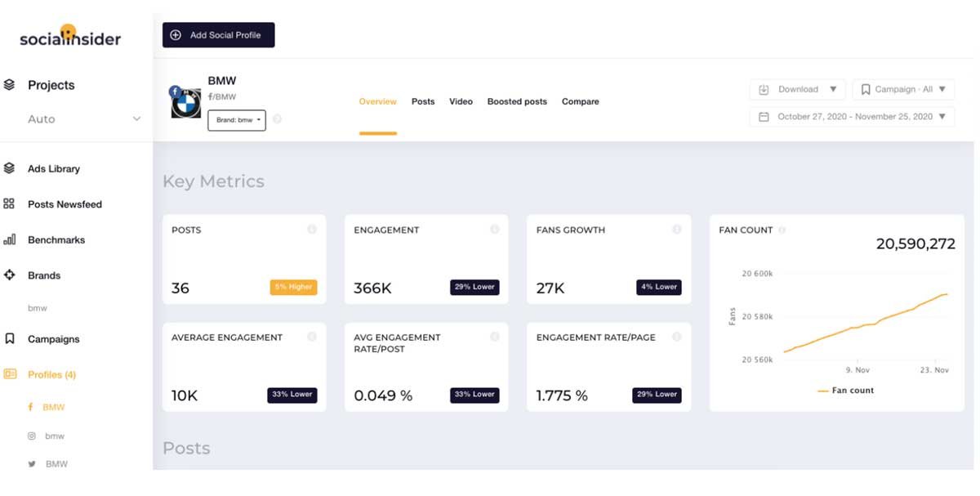Open the Brand: bmw dropdown
This screenshot has width=980, height=496.
tap(237, 120)
